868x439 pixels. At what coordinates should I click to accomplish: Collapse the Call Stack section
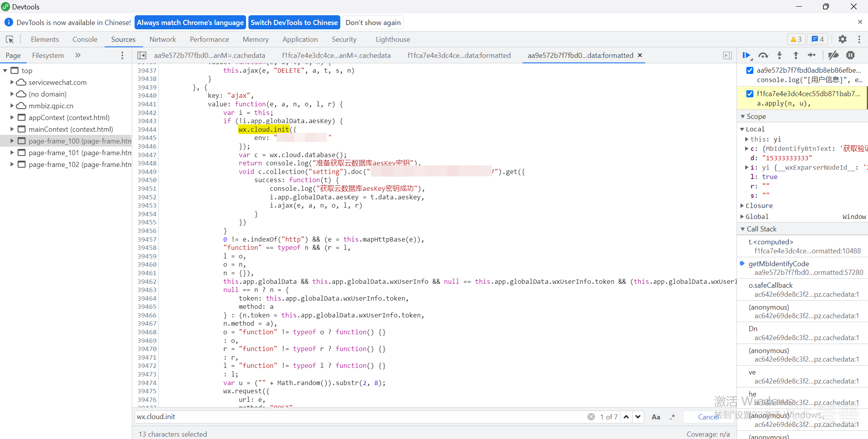743,229
